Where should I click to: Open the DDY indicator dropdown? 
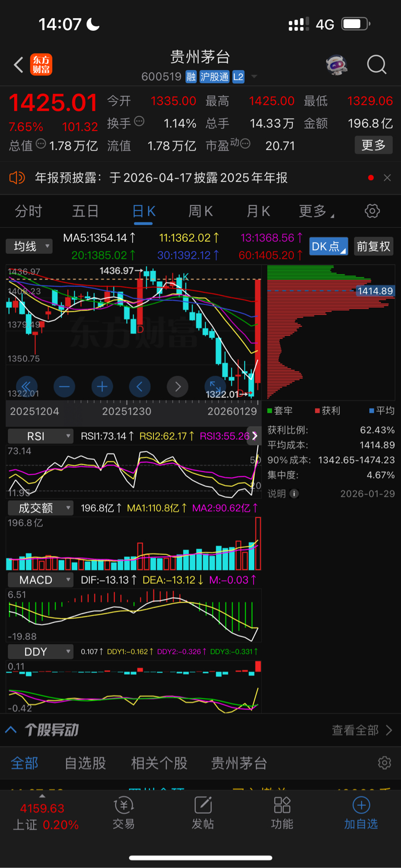[x=40, y=651]
